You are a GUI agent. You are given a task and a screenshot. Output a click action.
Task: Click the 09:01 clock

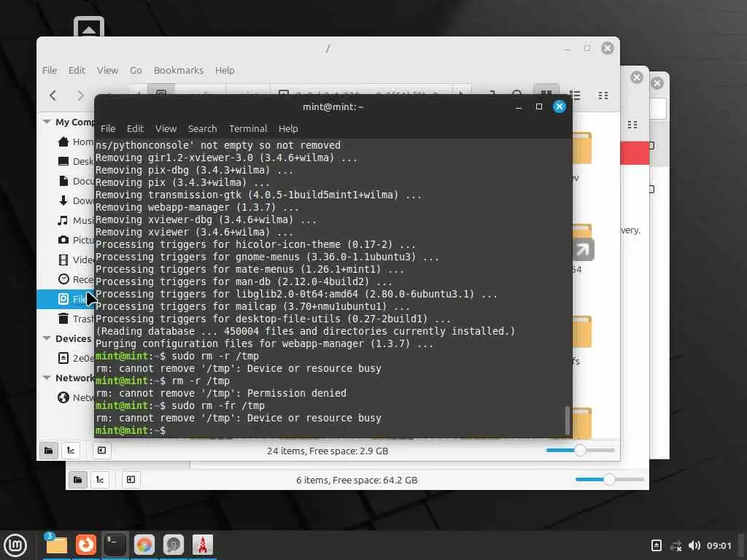(719, 545)
